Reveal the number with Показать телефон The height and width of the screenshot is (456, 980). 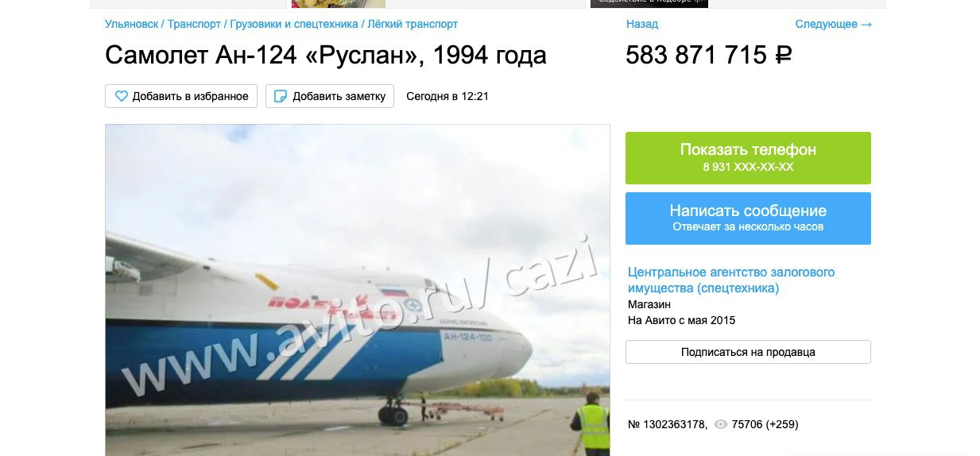748,158
